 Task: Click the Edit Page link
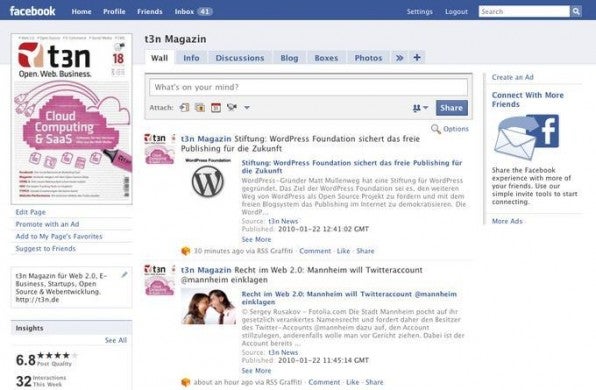[30, 212]
